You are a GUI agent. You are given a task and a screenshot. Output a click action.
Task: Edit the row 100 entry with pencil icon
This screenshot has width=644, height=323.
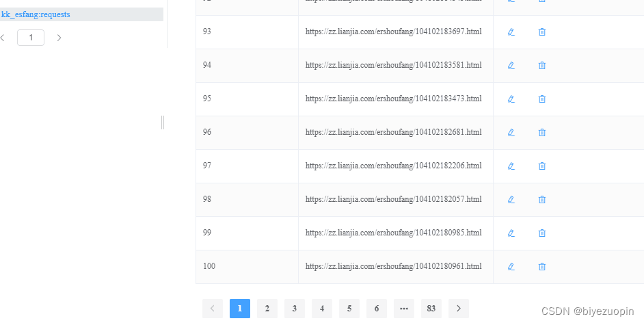coord(511,267)
